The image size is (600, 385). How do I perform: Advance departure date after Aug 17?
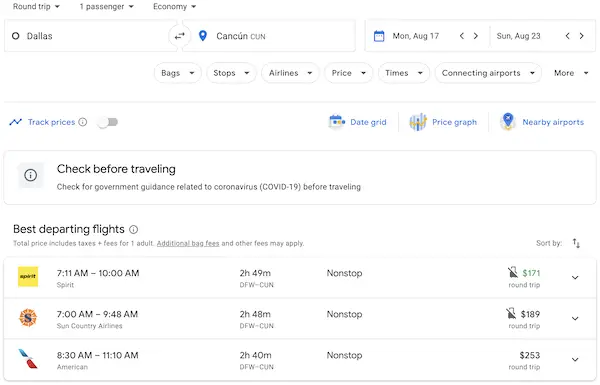coord(476,36)
